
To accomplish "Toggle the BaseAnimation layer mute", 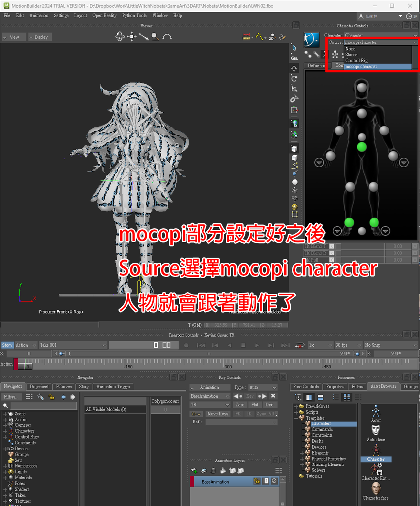I will pos(274,481).
